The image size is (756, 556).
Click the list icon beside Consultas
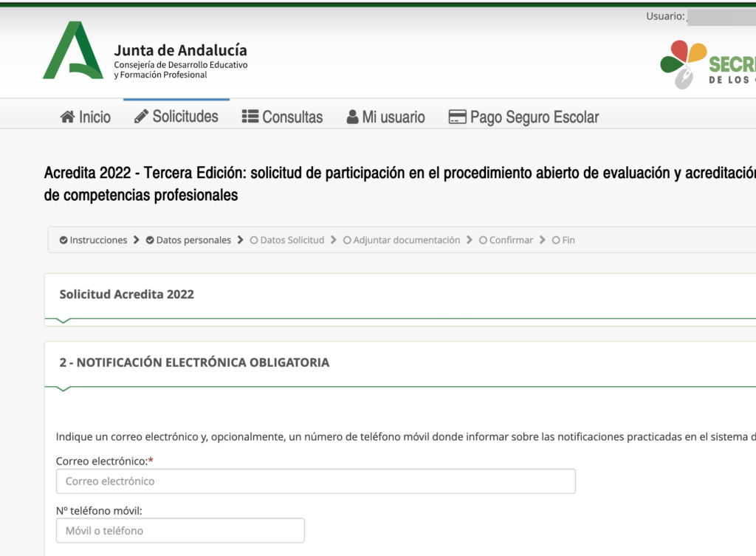tap(250, 117)
